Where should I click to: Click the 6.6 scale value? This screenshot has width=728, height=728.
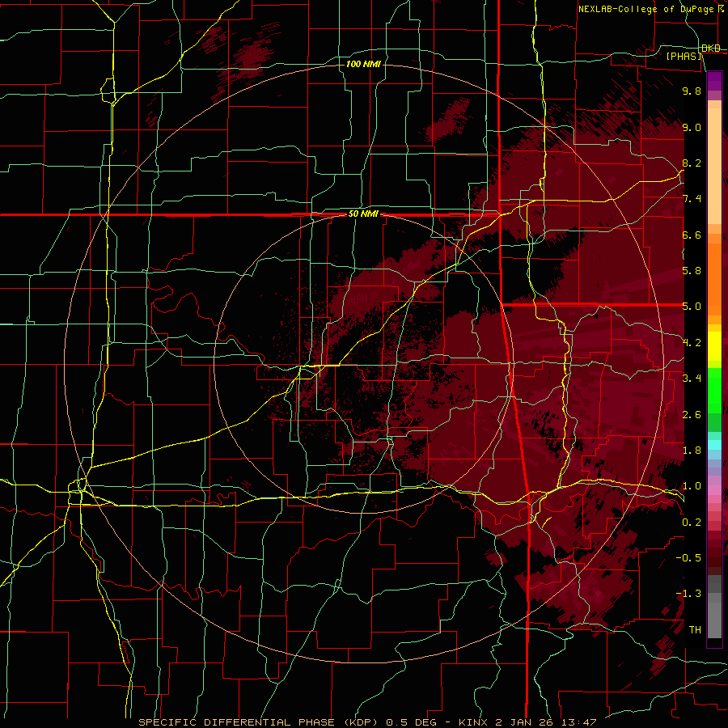(692, 235)
